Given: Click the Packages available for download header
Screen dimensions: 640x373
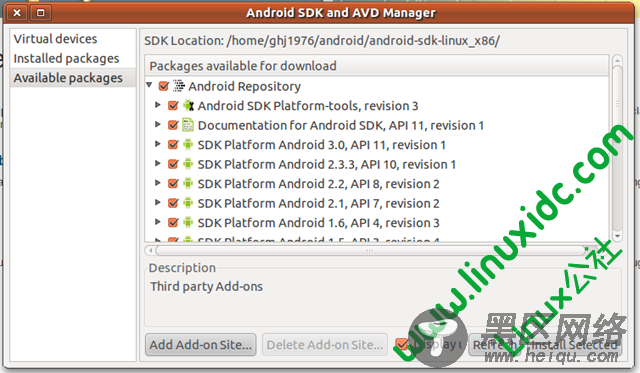Looking at the screenshot, I should click(376, 66).
